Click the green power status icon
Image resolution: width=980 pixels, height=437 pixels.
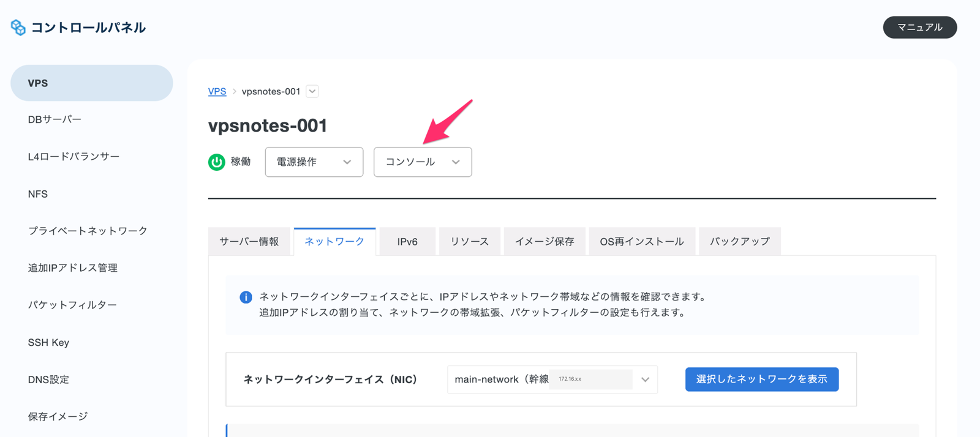pyautogui.click(x=217, y=162)
